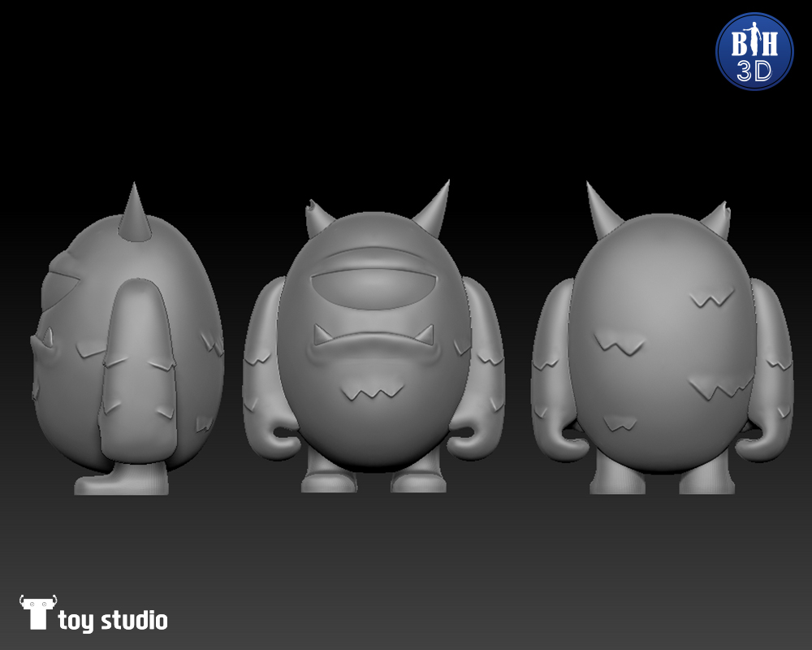The width and height of the screenshot is (812, 650).
Task: Click the "toy studio" text label
Action: 113,622
